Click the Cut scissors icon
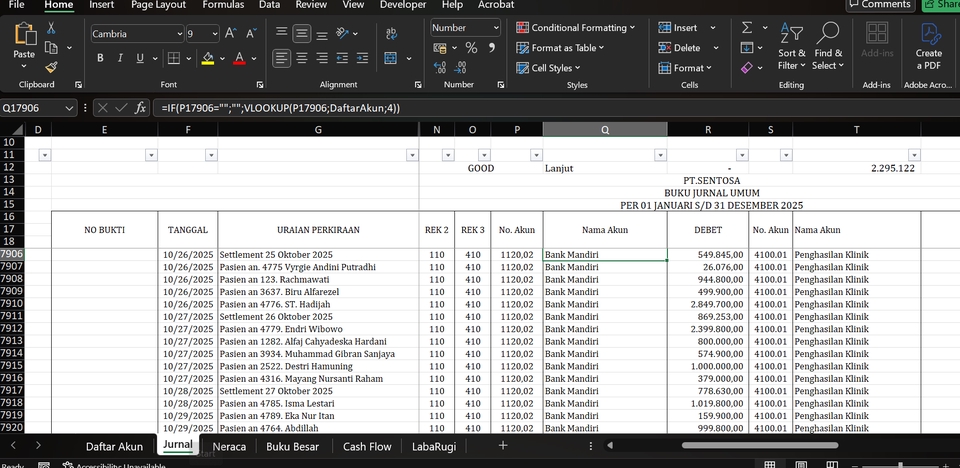 click(x=51, y=28)
